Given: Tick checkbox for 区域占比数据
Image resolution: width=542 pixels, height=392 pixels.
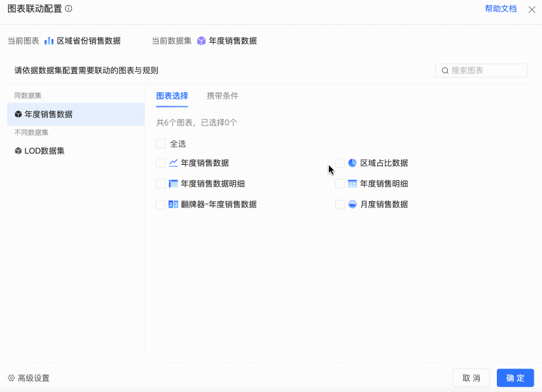Looking at the screenshot, I should (340, 163).
